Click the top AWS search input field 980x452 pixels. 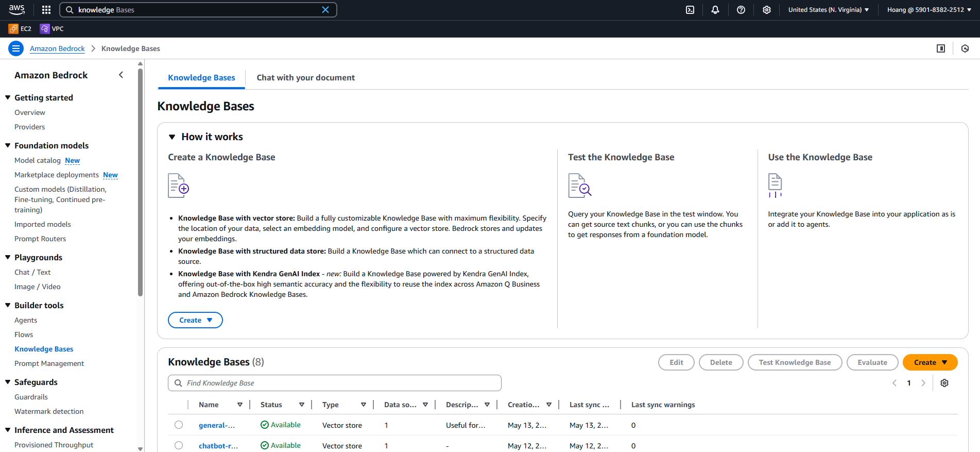[198, 10]
